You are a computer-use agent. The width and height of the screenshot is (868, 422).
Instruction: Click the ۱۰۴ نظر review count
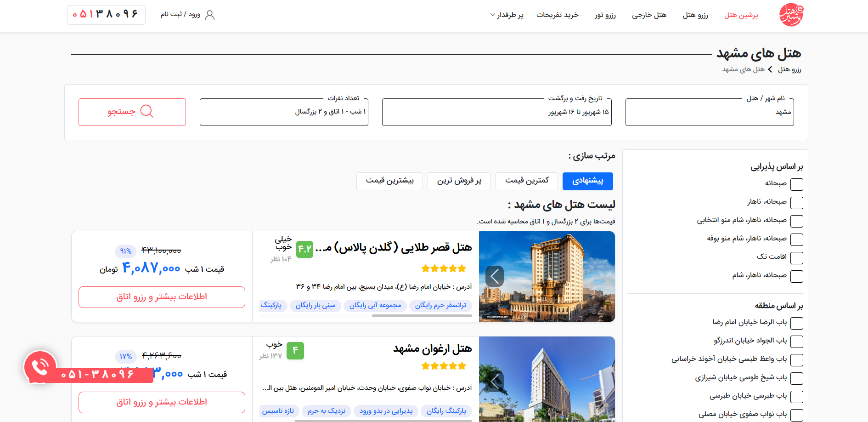click(281, 259)
